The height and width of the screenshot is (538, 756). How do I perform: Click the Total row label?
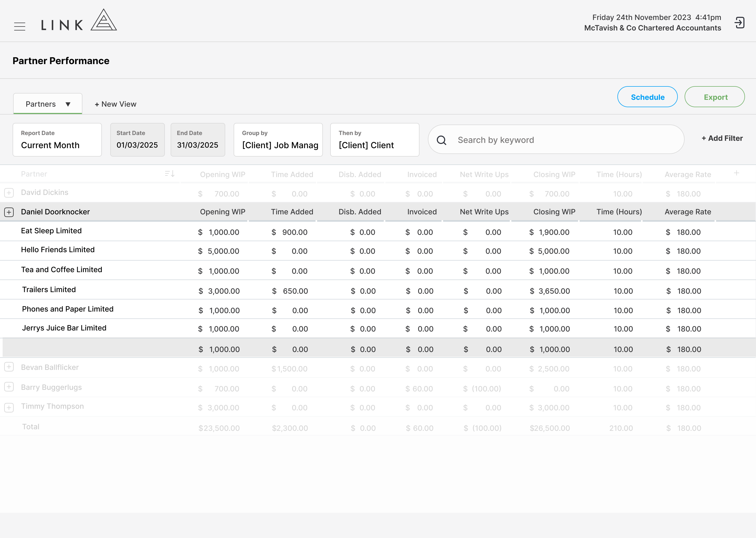(x=31, y=427)
